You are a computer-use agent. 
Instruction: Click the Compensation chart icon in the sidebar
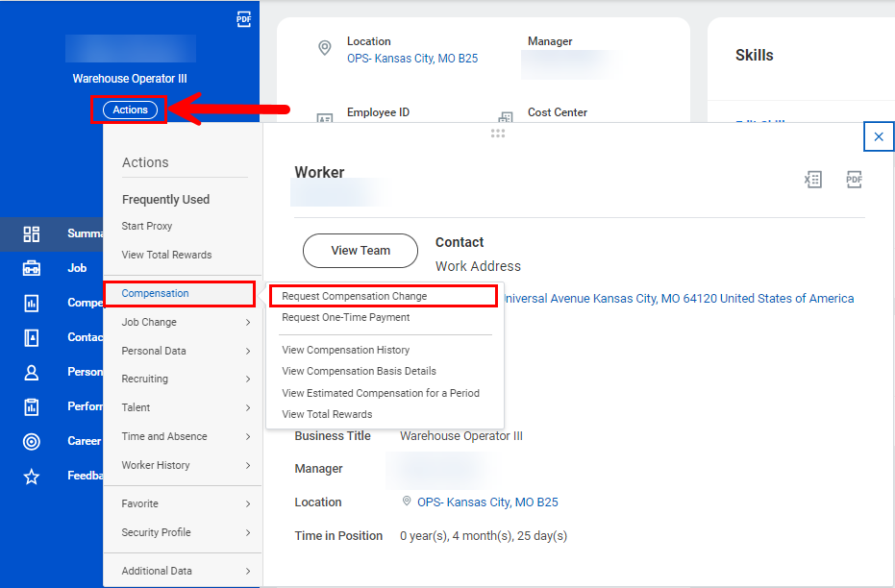click(x=33, y=302)
